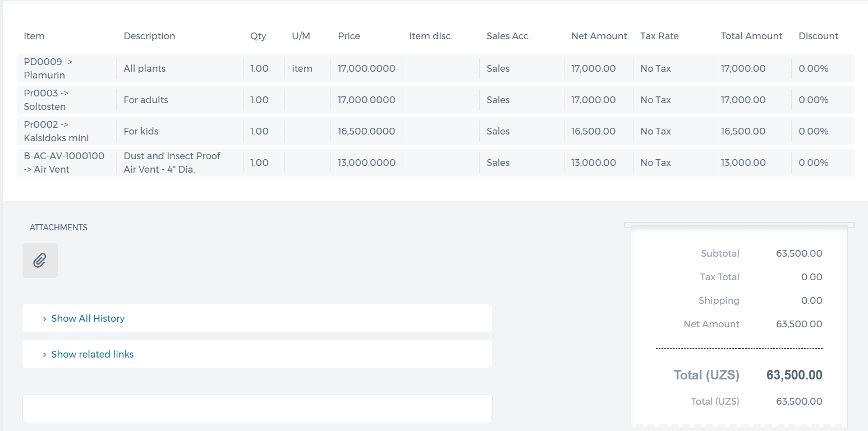Click the Soltosten row price 17,000.0000

(366, 100)
